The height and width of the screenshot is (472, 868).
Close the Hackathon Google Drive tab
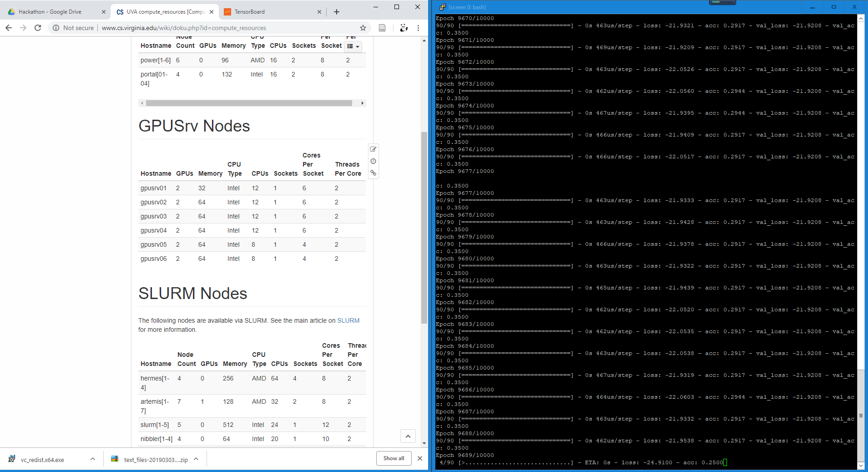[103, 12]
